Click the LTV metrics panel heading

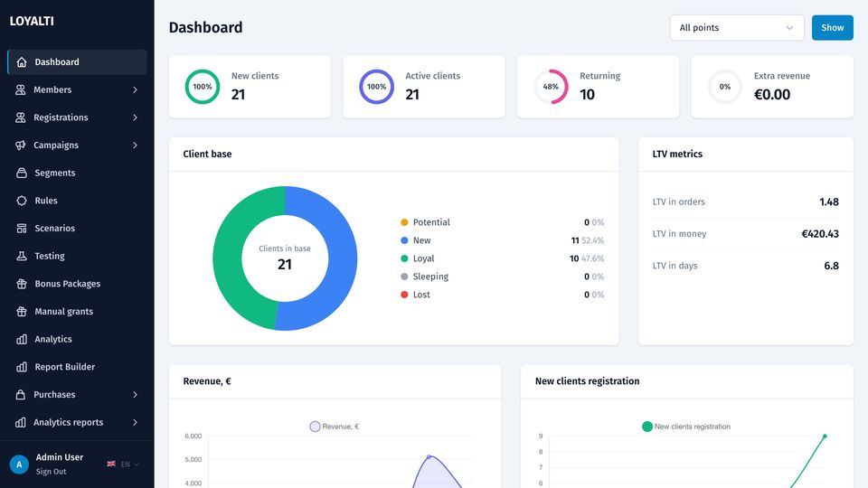click(x=677, y=154)
